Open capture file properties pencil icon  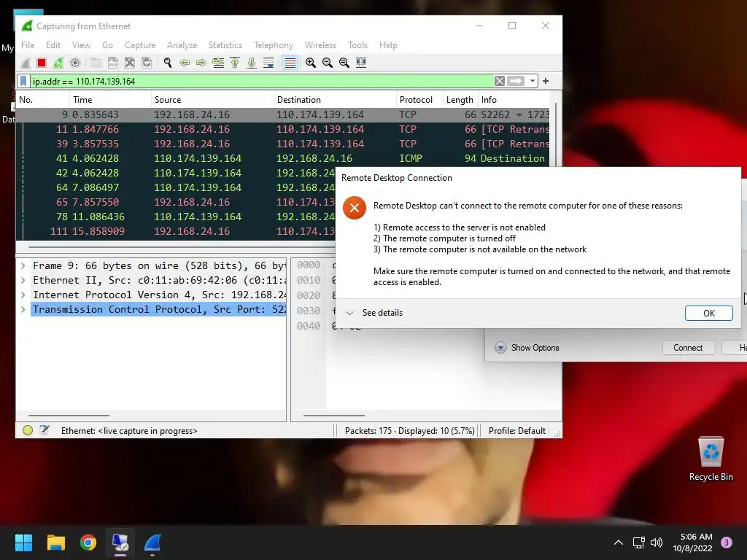44,430
